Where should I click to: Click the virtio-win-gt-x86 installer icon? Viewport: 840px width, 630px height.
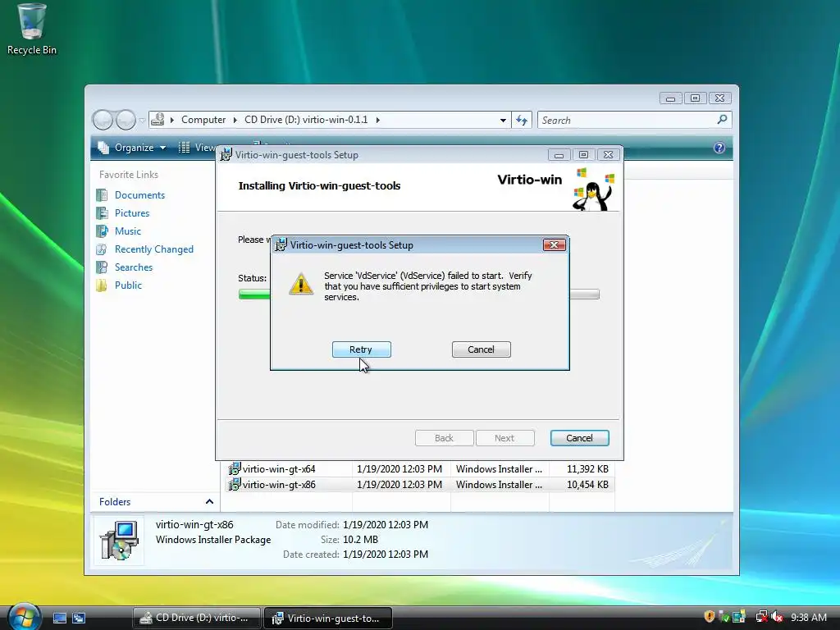coord(234,484)
